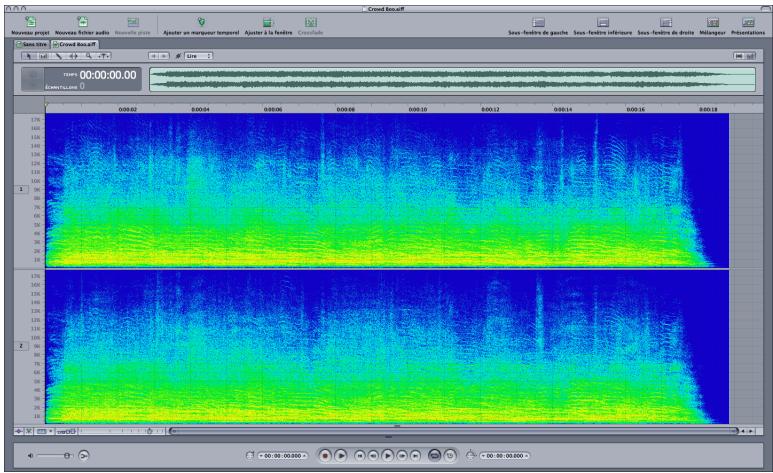Click the first bottom-left track control icon

coord(19,431)
